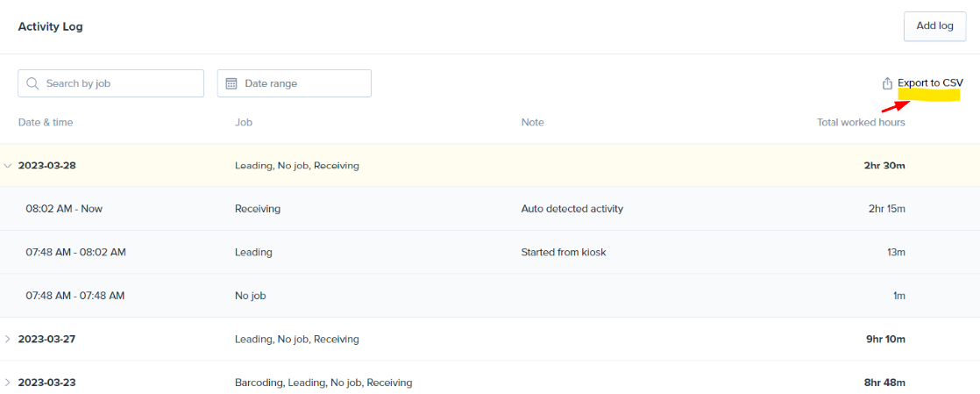The image size is (980, 394).
Task: Collapse the 2023-03-28 log group
Action: [8, 166]
